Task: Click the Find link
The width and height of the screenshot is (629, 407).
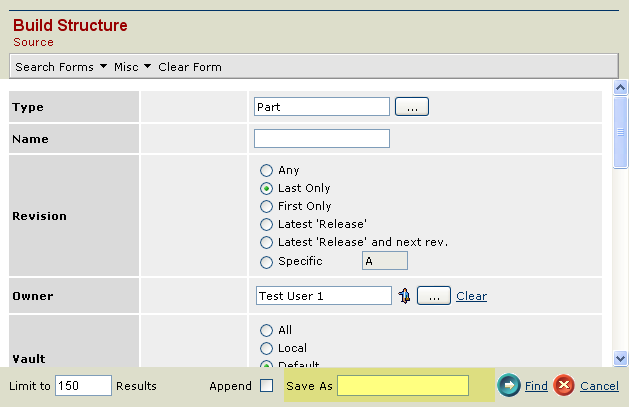Action: coord(536,386)
